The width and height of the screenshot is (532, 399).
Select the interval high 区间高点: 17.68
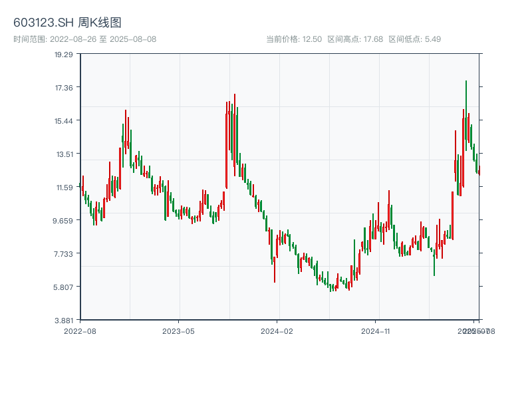(x=355, y=39)
